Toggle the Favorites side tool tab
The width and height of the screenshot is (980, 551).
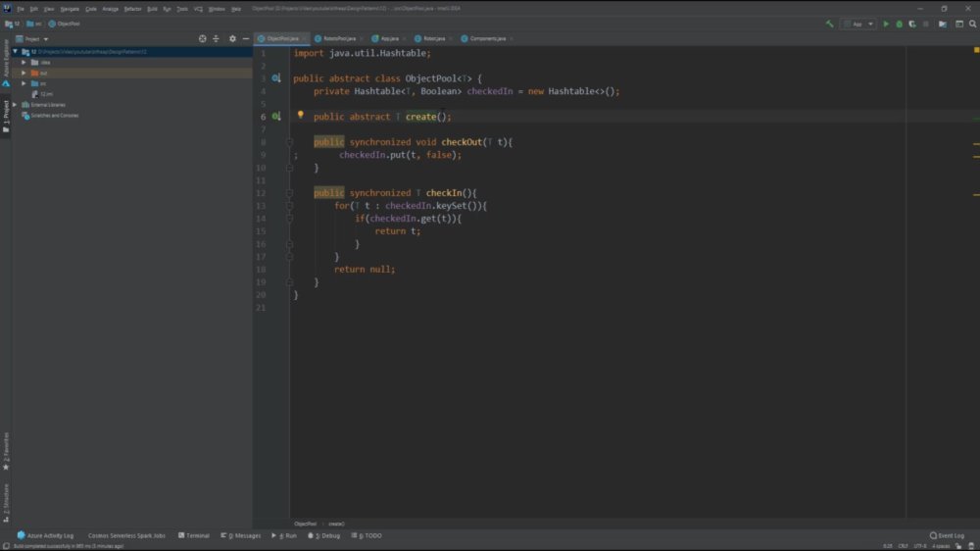coord(6,451)
